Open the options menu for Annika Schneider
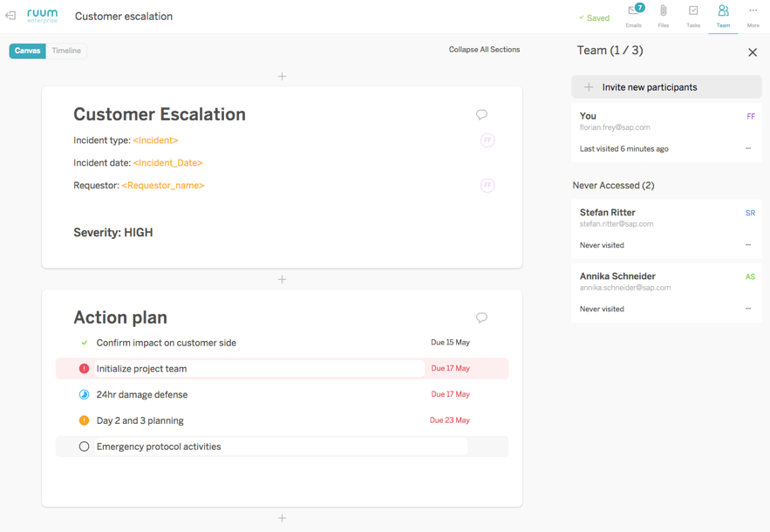 [747, 309]
